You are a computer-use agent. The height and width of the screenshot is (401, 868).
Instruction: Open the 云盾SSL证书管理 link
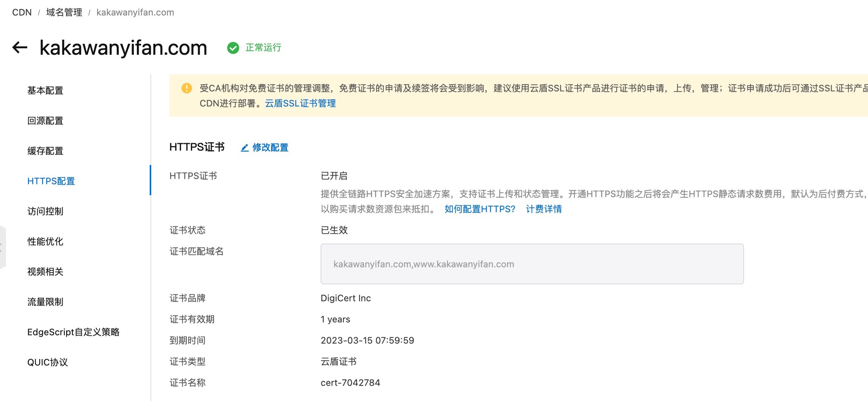[301, 103]
